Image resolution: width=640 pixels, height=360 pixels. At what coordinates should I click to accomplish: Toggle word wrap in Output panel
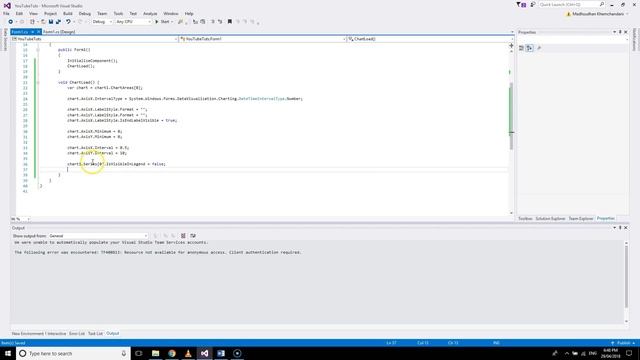click(x=193, y=236)
